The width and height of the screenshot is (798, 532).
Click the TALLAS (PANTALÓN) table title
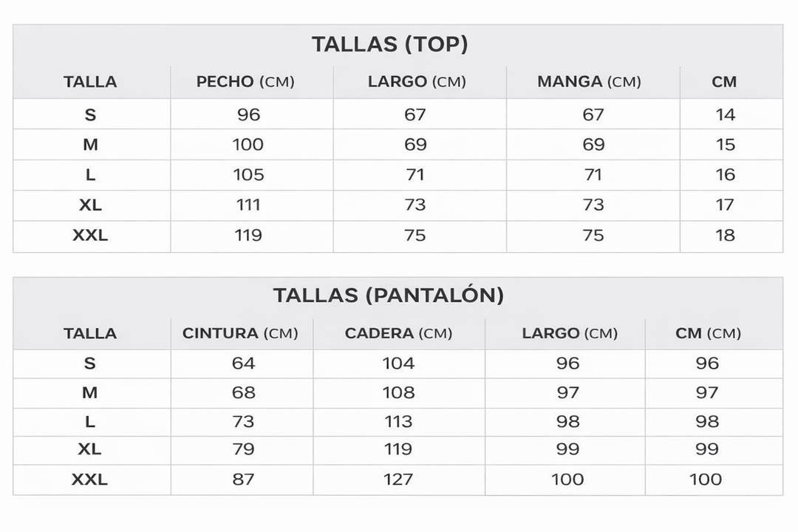[389, 296]
